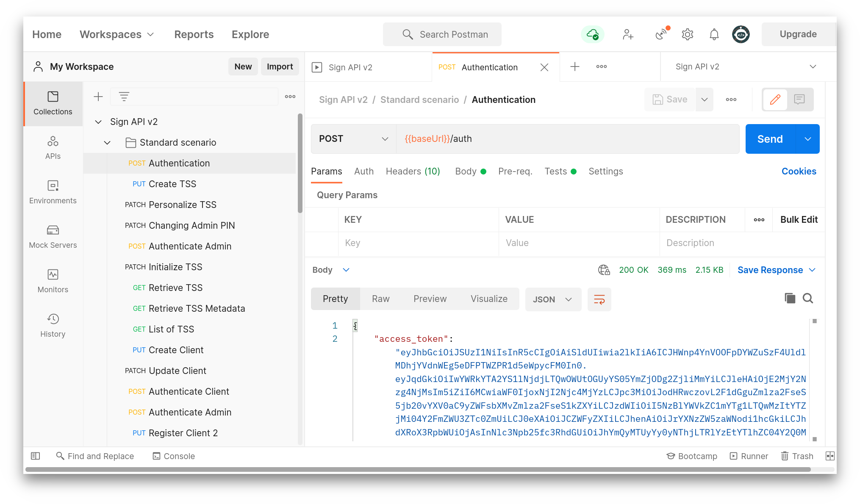Select the Raw response view
Image resolution: width=860 pixels, height=504 pixels.
pos(380,299)
